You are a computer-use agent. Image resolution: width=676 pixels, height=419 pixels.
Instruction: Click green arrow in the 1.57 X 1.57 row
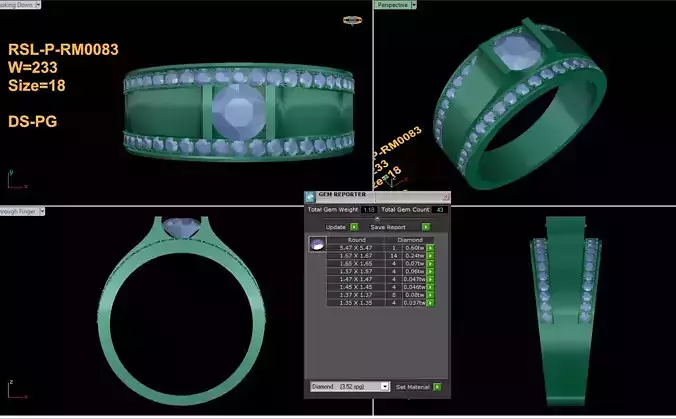click(x=430, y=272)
